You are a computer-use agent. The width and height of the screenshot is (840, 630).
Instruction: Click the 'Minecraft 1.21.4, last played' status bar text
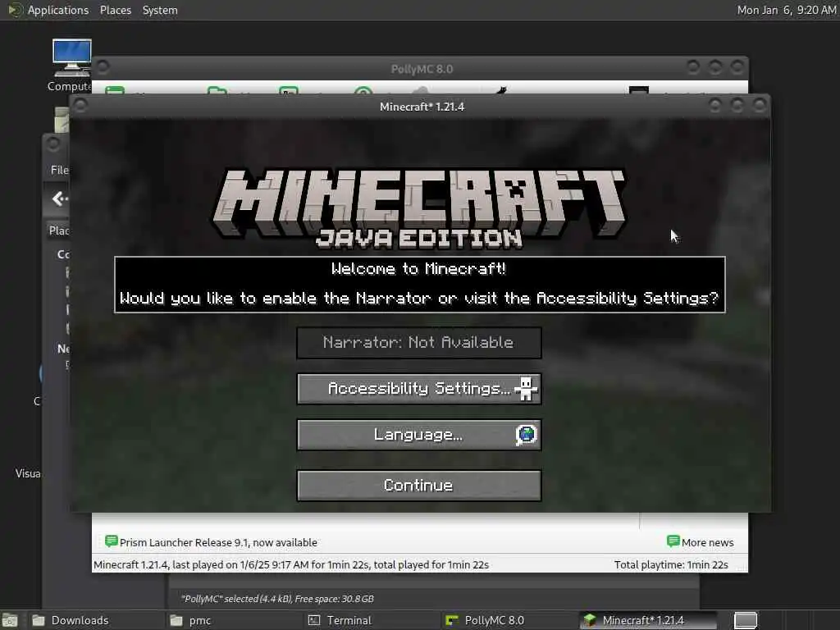coord(291,564)
